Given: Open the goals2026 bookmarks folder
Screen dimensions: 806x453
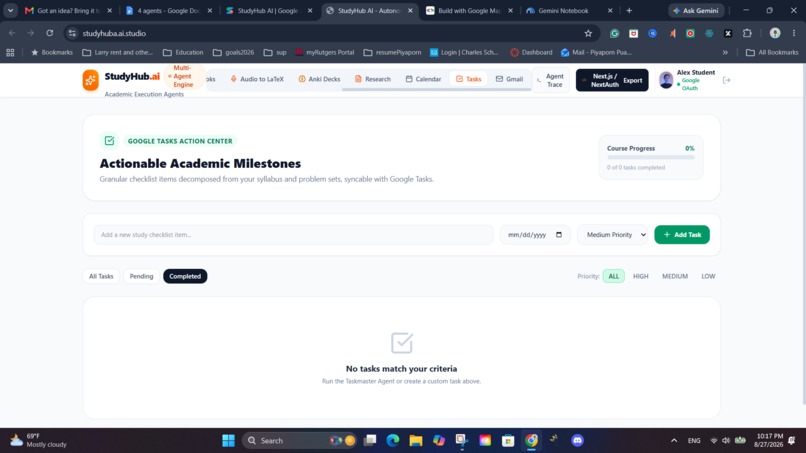Looking at the screenshot, I should (233, 52).
